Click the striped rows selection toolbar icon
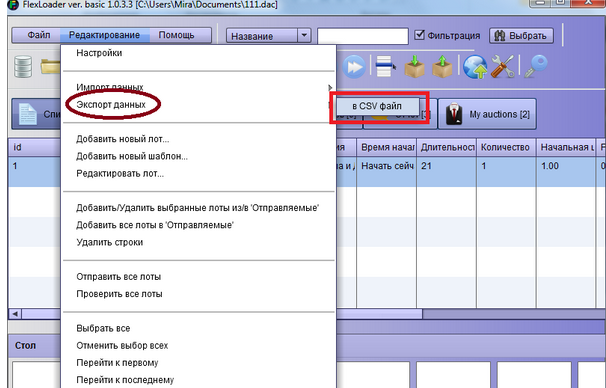The width and height of the screenshot is (606, 388). pyautogui.click(x=385, y=66)
